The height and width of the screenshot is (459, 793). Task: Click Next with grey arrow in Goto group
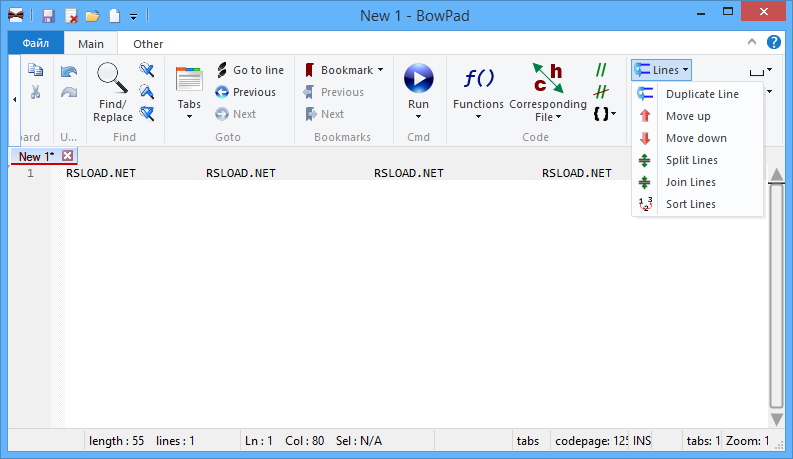236,114
